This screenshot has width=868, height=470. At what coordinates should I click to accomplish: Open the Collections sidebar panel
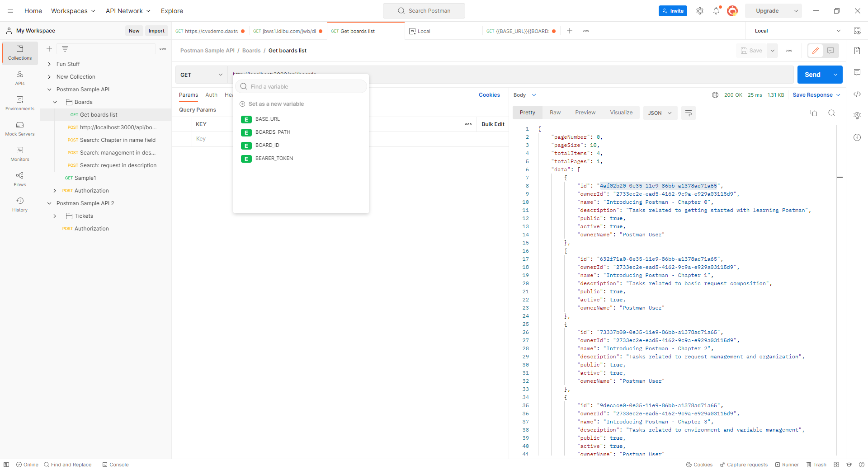20,53
